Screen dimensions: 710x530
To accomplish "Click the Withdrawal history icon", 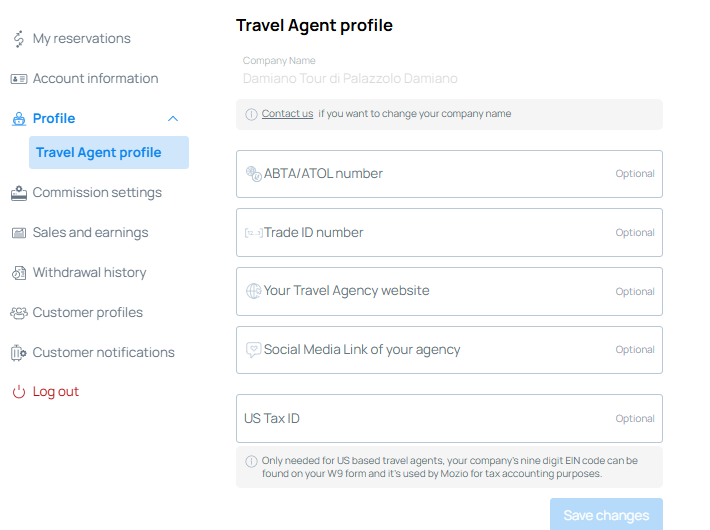I will point(19,273).
